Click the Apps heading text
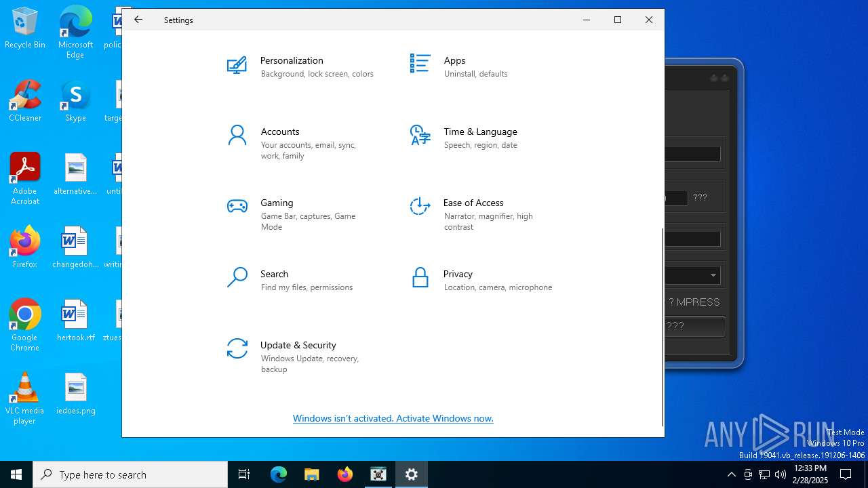The image size is (868, 488). click(454, 60)
